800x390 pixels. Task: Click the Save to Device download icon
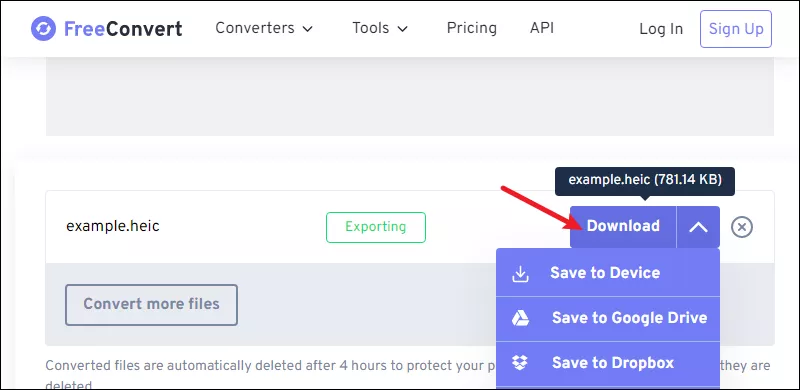pyautogui.click(x=520, y=274)
